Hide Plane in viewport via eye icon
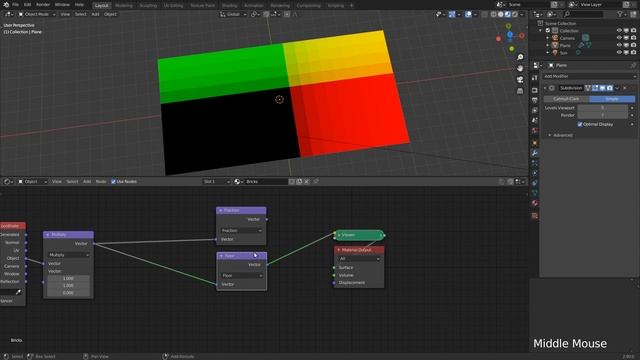The width and height of the screenshot is (640, 360). pyautogui.click(x=619, y=45)
